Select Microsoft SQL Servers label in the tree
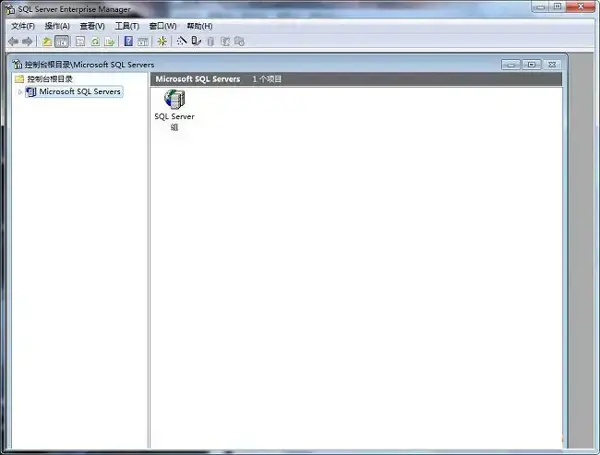The width and height of the screenshot is (600, 455). (80, 91)
